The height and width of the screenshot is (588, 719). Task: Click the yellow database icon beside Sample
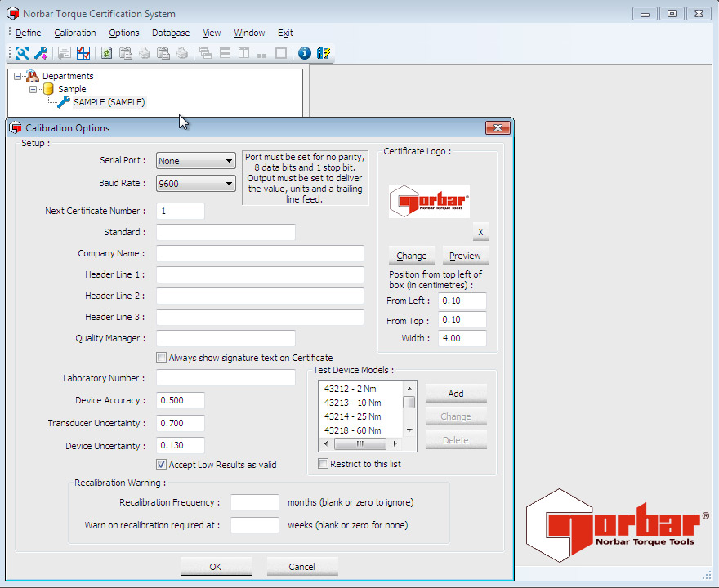tap(48, 89)
